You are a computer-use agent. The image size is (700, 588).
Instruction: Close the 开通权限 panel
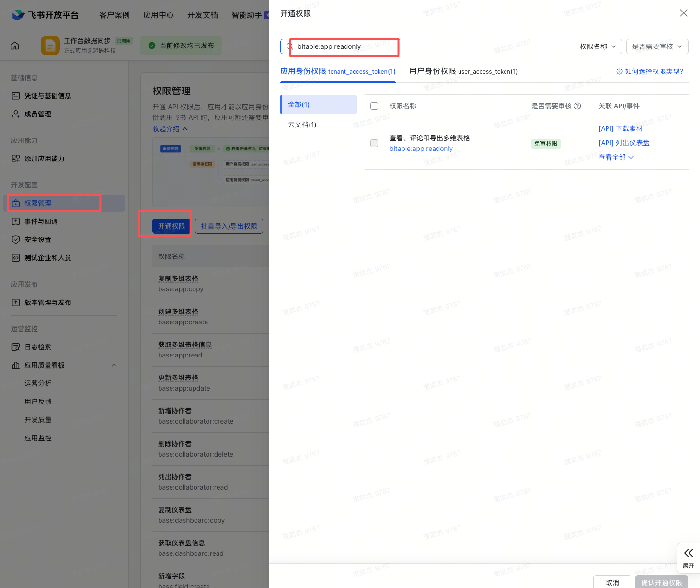(x=684, y=13)
